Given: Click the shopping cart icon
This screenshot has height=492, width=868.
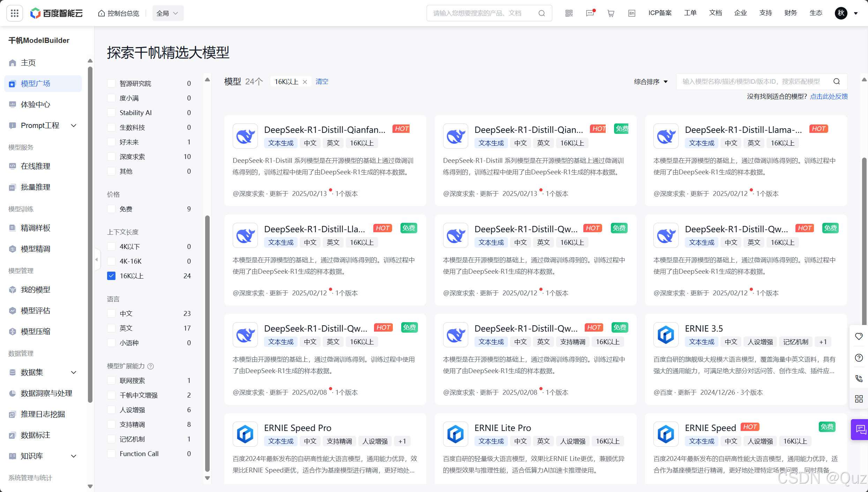Looking at the screenshot, I should coord(611,13).
